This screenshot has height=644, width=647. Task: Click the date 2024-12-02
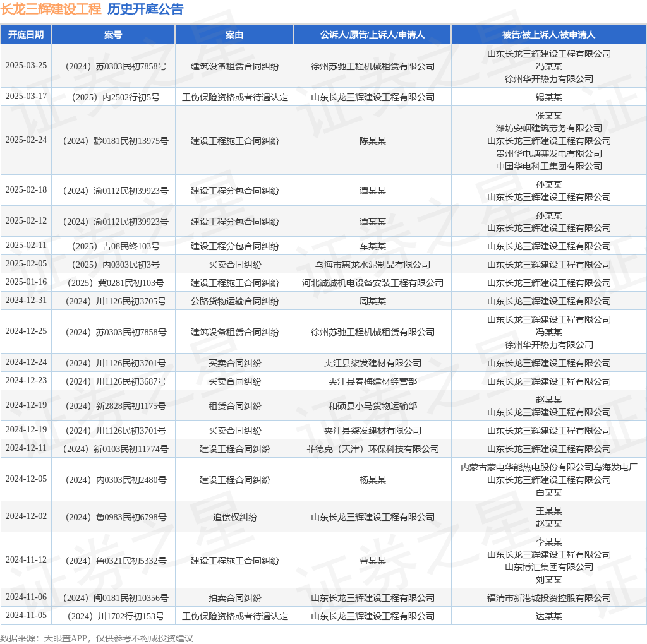click(26, 516)
